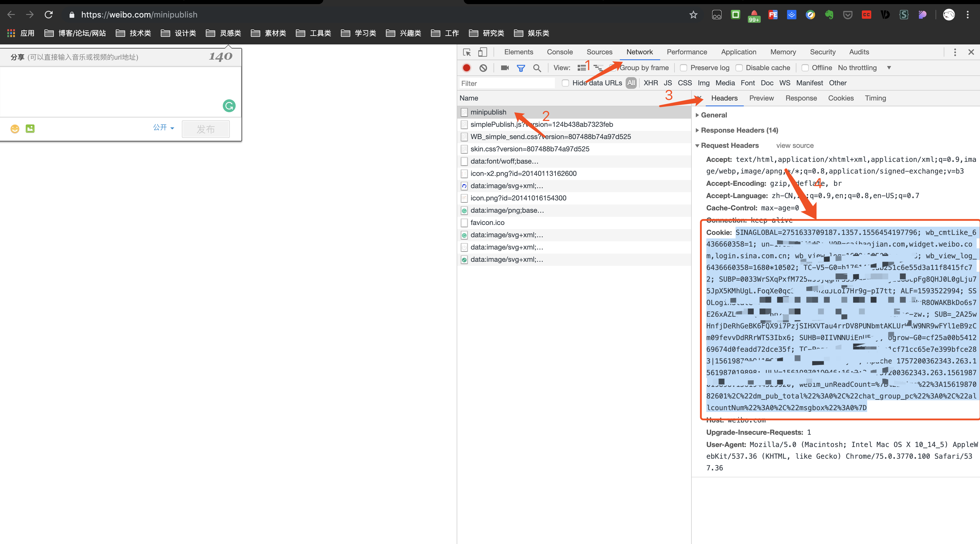Click the clear network log icon
Viewport: 980px width, 544px height.
click(x=481, y=68)
